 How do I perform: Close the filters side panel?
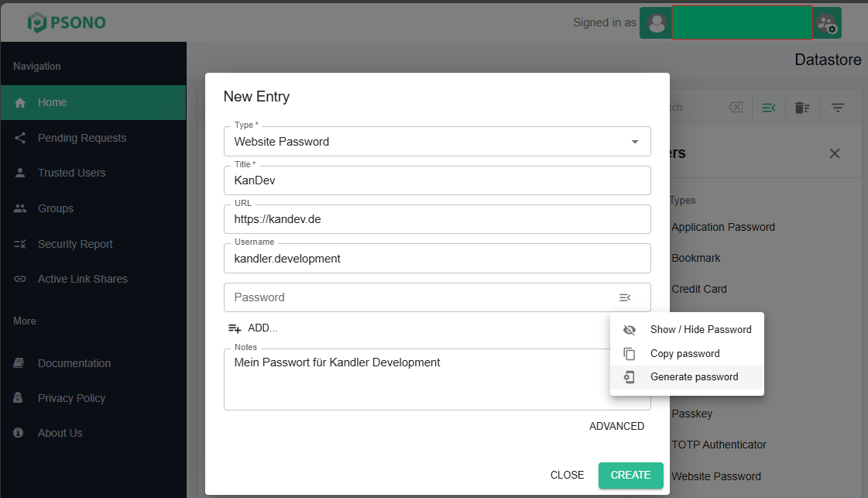[x=835, y=153]
